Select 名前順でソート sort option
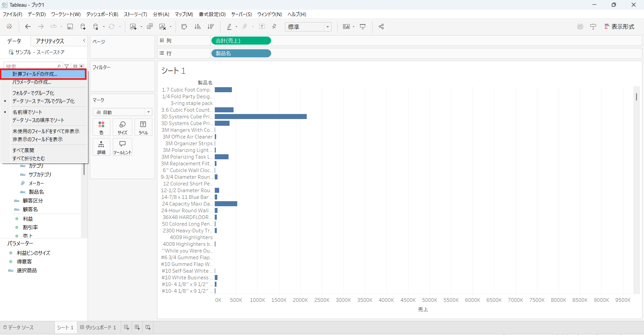Viewport: 644px width, 335px height. click(x=27, y=112)
